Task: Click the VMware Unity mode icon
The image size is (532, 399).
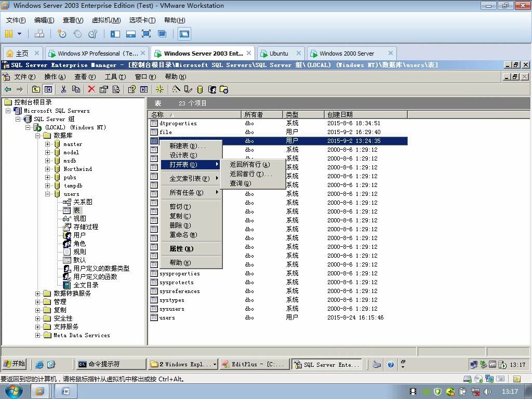Action: (x=162, y=34)
